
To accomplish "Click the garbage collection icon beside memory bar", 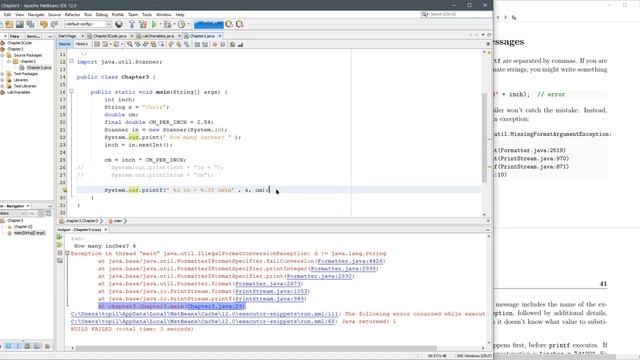I will click(x=229, y=24).
